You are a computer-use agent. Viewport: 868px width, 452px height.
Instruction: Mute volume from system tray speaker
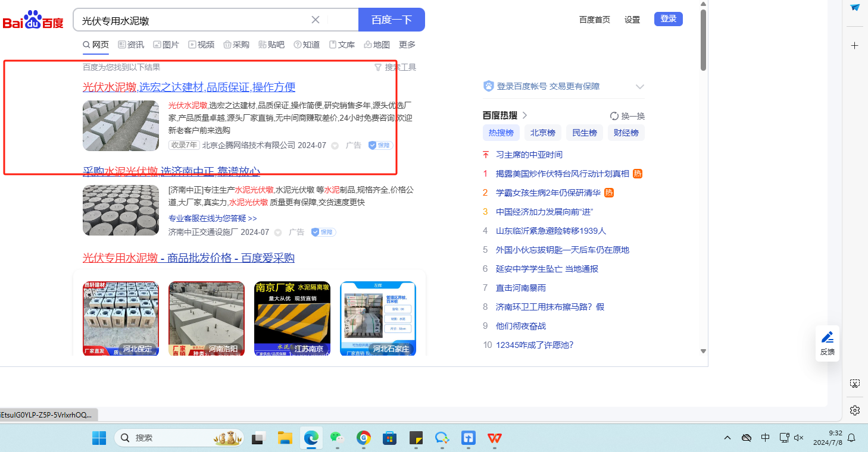tap(799, 438)
